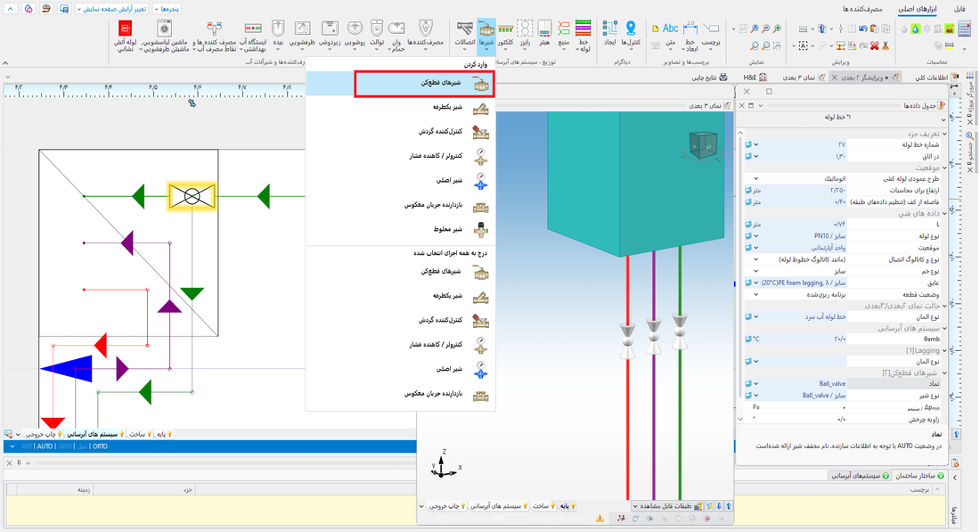Collapse the داده های فنی section
The height and width of the screenshot is (532, 980).
pos(944,213)
